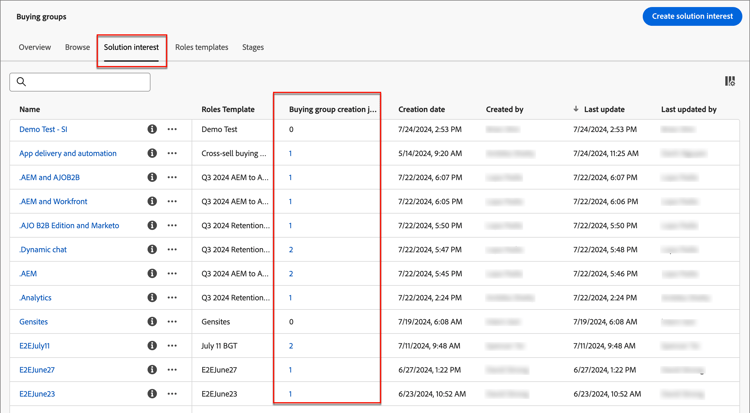Viewport: 750px width, 413px height.
Task: Show info for .Analytics
Action: tap(152, 298)
